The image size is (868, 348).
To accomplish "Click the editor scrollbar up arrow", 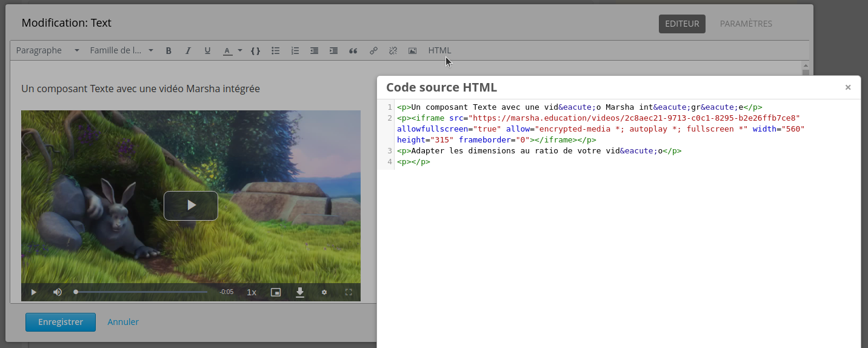I will [x=806, y=65].
